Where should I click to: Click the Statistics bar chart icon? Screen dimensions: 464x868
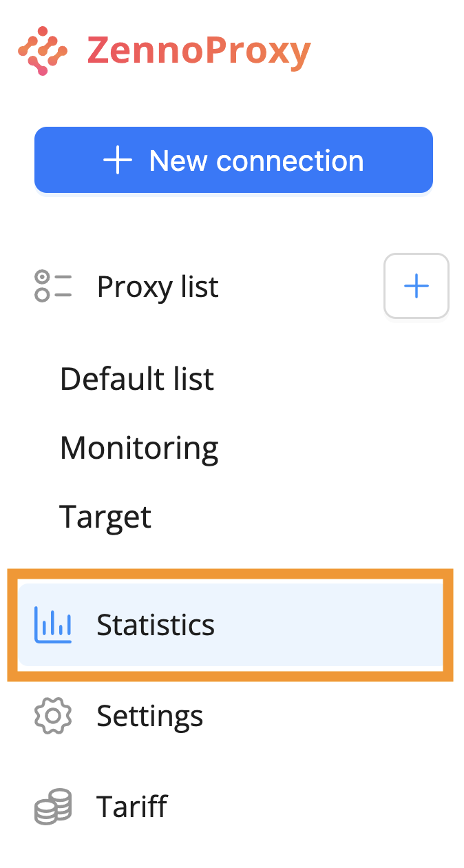(53, 625)
